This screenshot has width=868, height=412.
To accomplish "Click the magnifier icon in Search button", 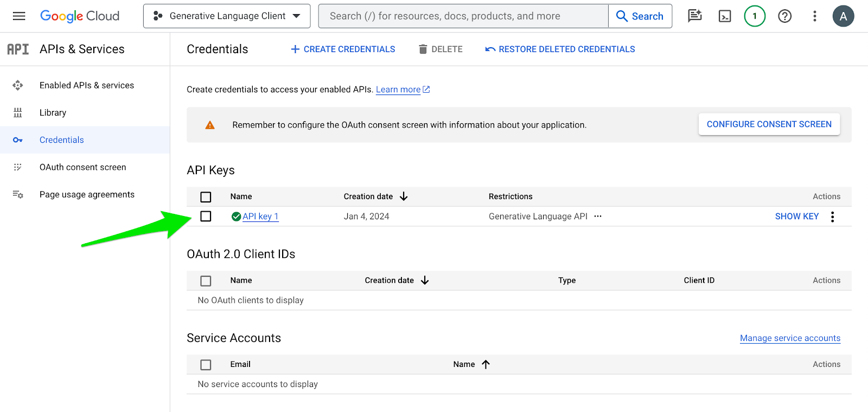I will click(x=622, y=16).
